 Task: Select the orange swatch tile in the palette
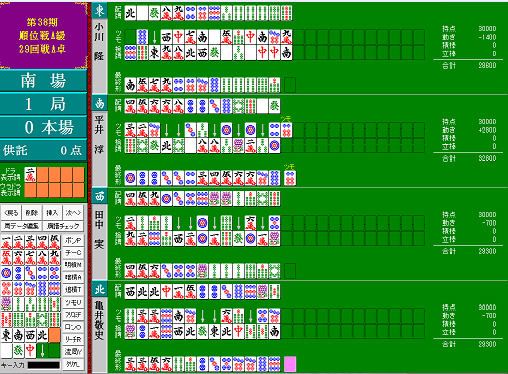click(54, 335)
